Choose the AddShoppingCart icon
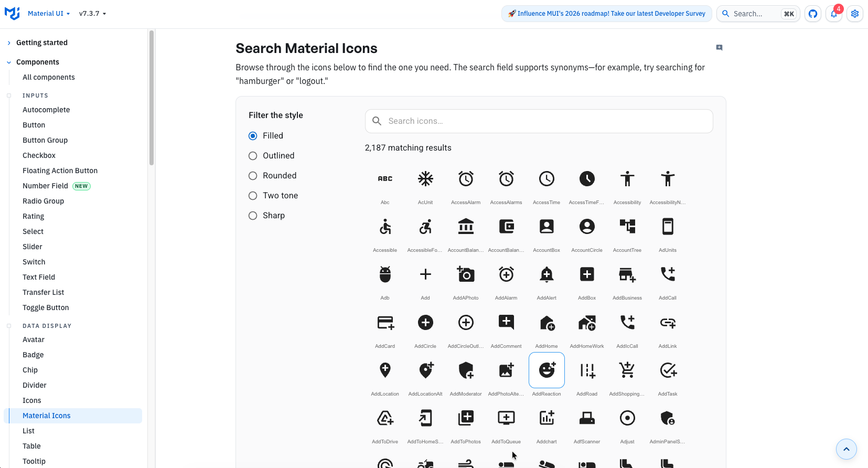868x468 pixels. coord(627,370)
